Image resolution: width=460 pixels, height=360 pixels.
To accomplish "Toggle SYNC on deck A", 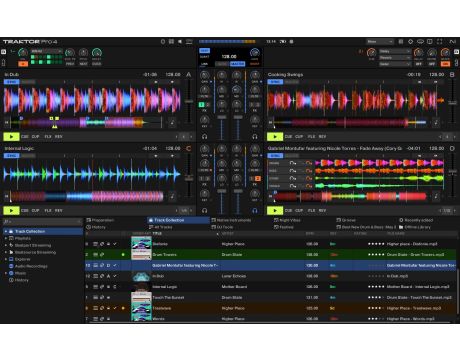I will tap(11, 82).
